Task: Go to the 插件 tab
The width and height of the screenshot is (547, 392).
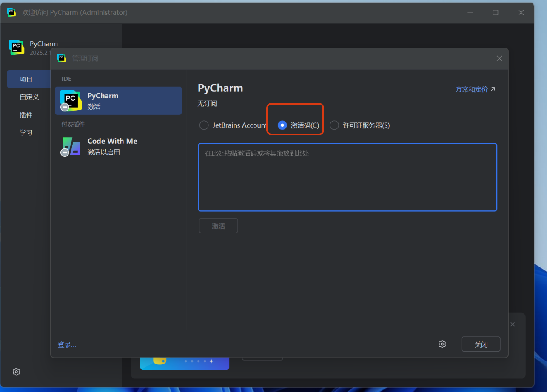Action: 26,115
